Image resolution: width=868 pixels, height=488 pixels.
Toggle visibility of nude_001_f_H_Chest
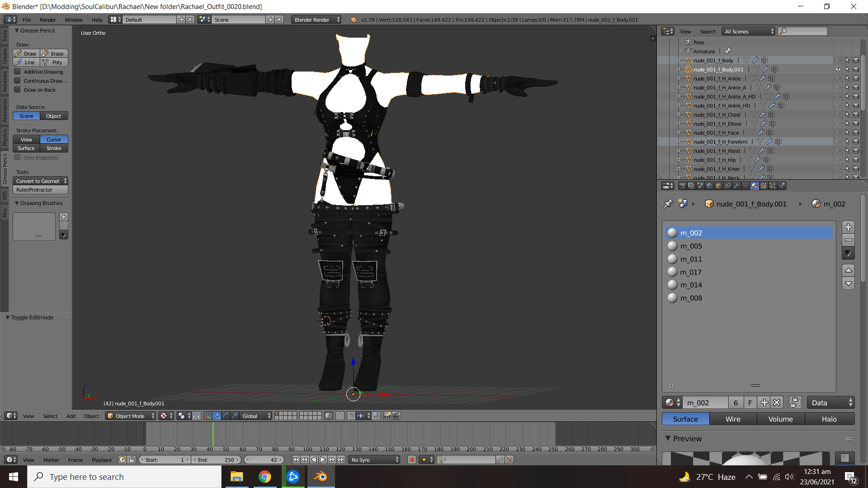pos(838,114)
